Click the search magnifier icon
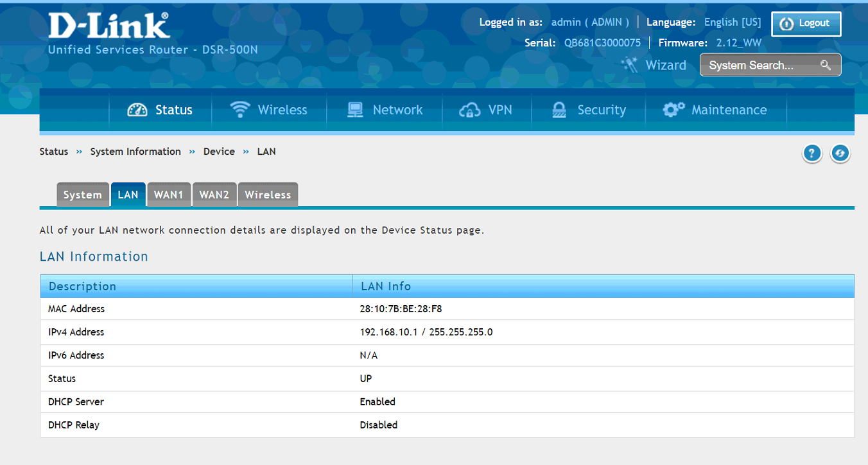 pyautogui.click(x=826, y=65)
